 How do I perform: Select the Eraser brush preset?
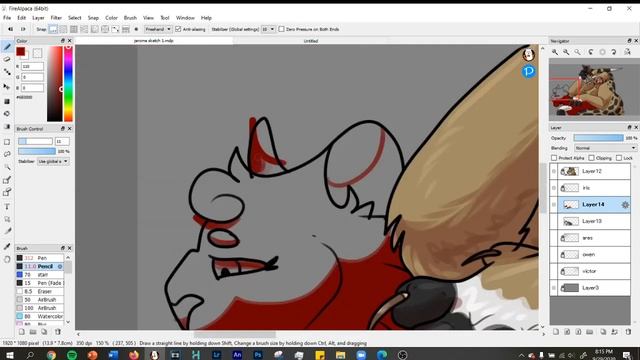[x=40, y=291]
